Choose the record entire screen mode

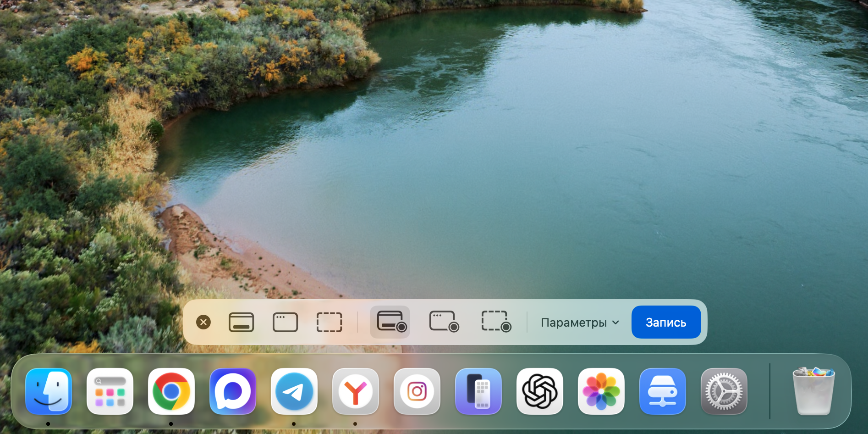coord(390,322)
